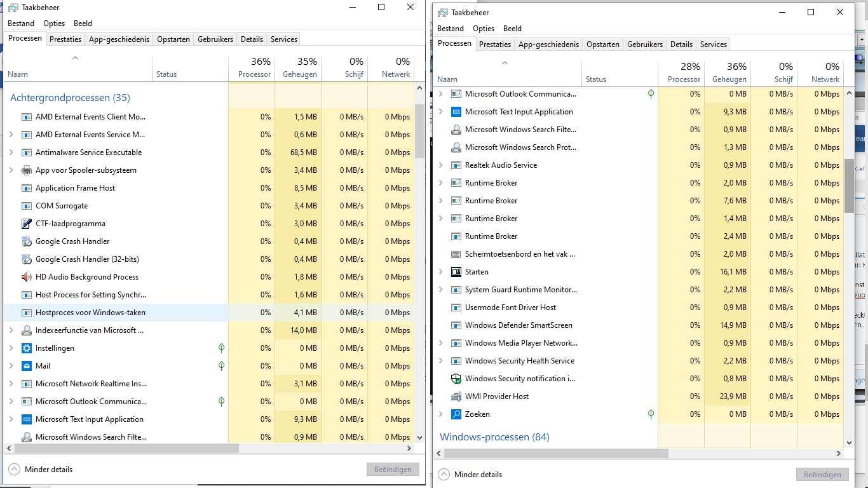Sort by Status column in left window
The width and height of the screenshot is (868, 488).
click(x=190, y=68)
